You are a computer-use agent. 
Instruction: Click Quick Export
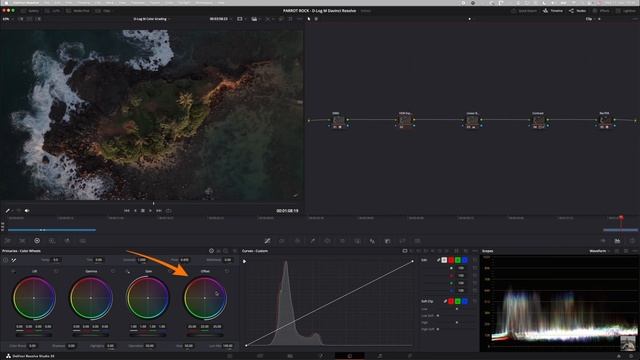524,11
